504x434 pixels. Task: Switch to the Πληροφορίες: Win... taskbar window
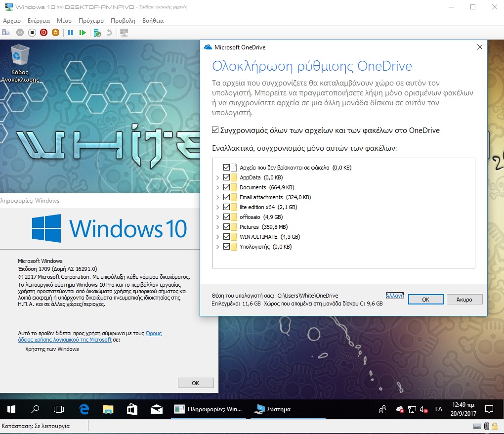[209, 409]
